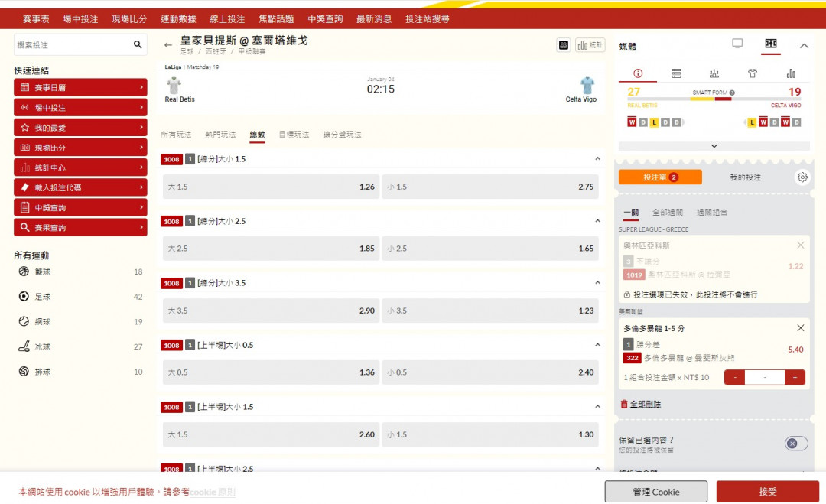Open 線上投注 in top menu
The width and height of the screenshot is (826, 504).
click(227, 19)
